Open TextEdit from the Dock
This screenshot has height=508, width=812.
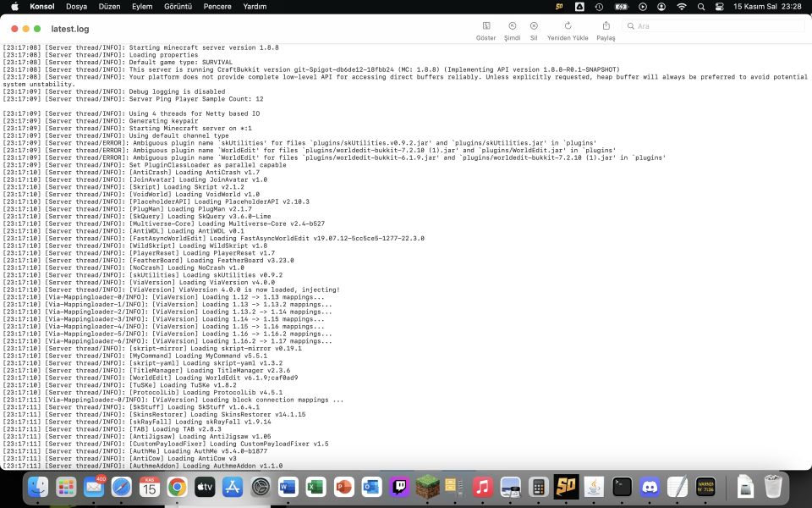(x=678, y=488)
